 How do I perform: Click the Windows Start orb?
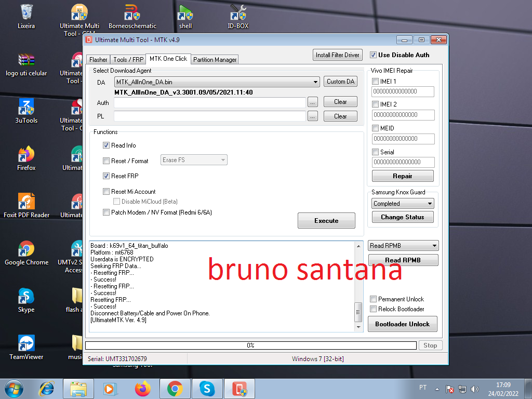14,389
